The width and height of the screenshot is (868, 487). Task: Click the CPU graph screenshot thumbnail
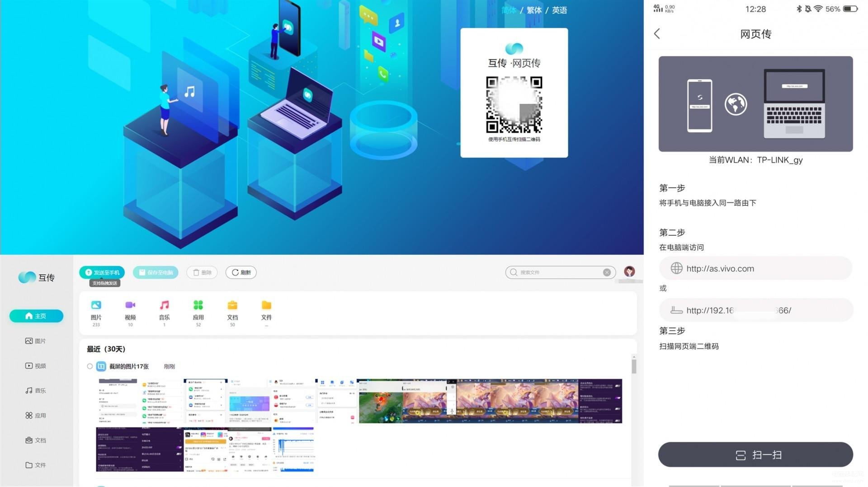pyautogui.click(x=293, y=450)
